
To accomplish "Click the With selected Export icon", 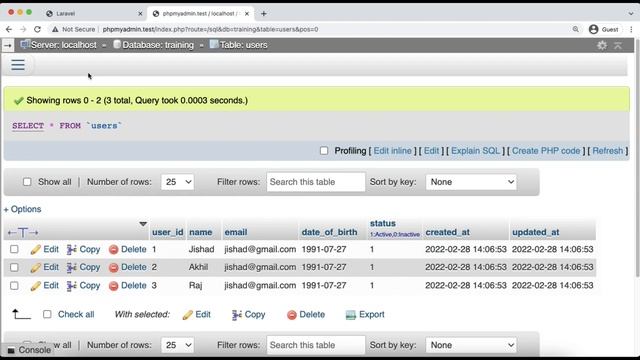I will [x=351, y=315].
